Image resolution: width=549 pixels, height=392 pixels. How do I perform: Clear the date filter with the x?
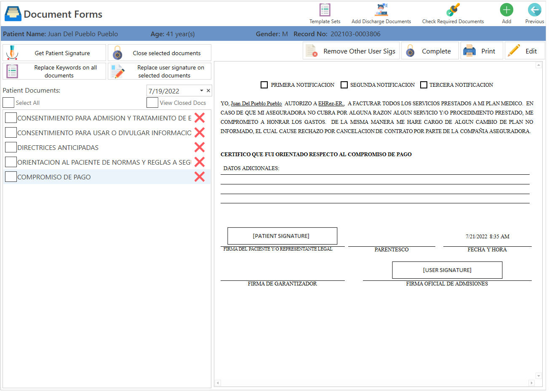point(208,91)
